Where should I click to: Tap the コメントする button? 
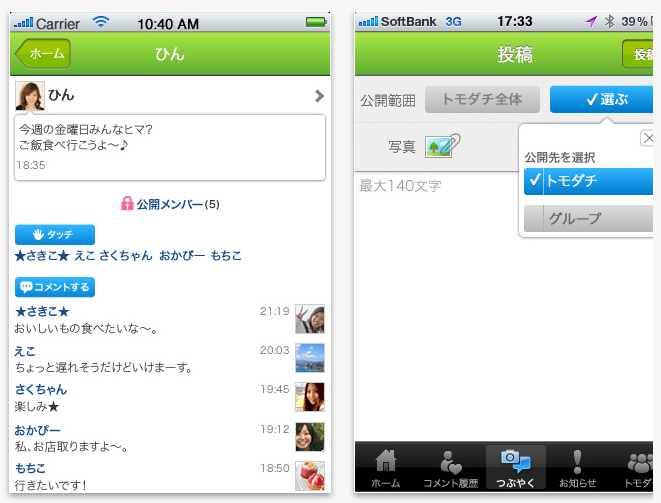[55, 287]
